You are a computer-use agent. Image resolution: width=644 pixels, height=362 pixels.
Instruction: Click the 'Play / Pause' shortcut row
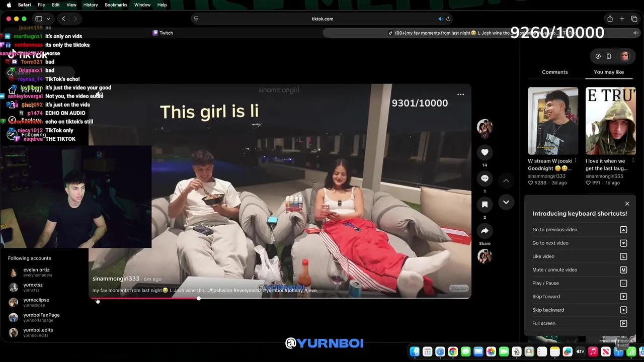pos(580,283)
